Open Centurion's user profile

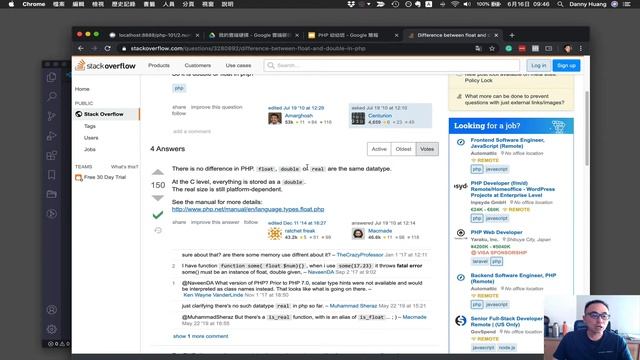point(380,116)
